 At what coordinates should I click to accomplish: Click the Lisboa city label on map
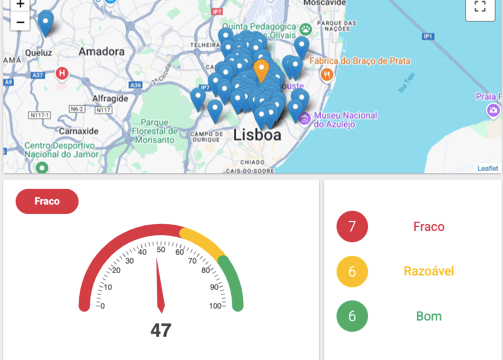tap(257, 135)
